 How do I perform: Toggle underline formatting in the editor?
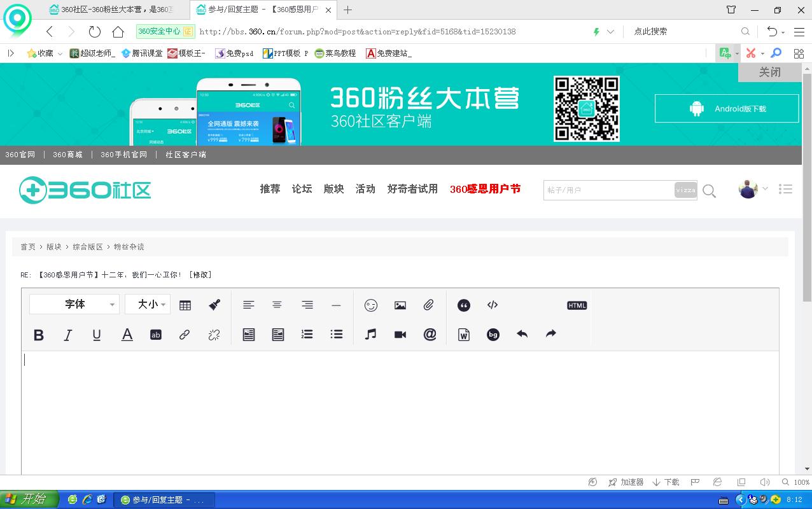[97, 335]
